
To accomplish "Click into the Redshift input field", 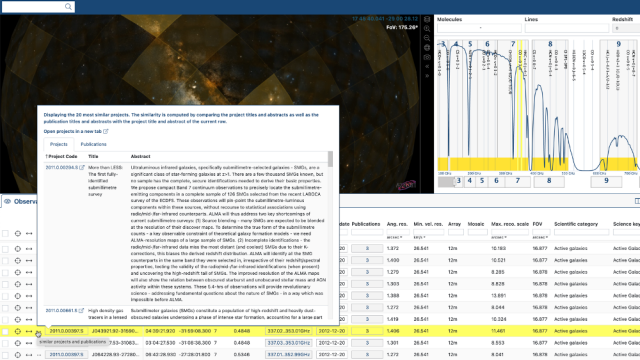I will (626, 28).
